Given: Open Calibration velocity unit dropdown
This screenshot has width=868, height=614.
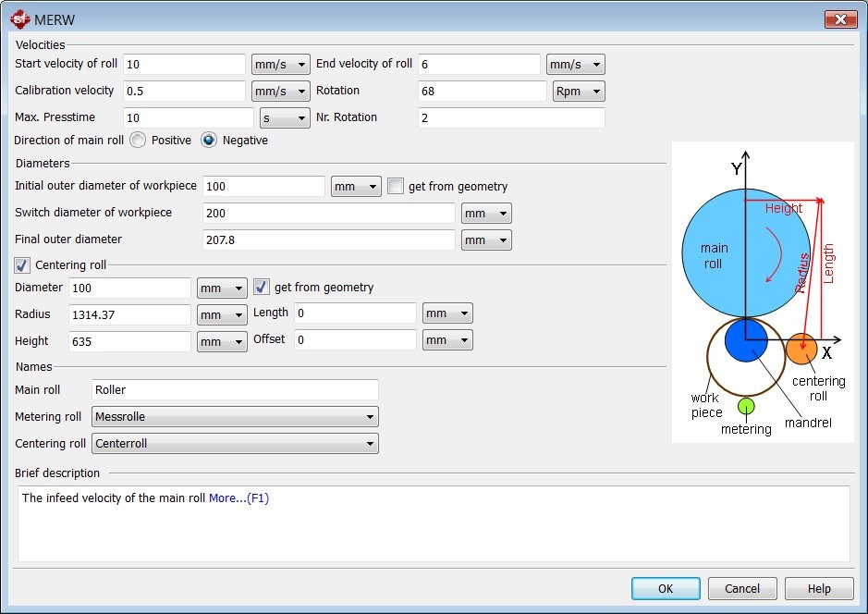Looking at the screenshot, I should [281, 91].
